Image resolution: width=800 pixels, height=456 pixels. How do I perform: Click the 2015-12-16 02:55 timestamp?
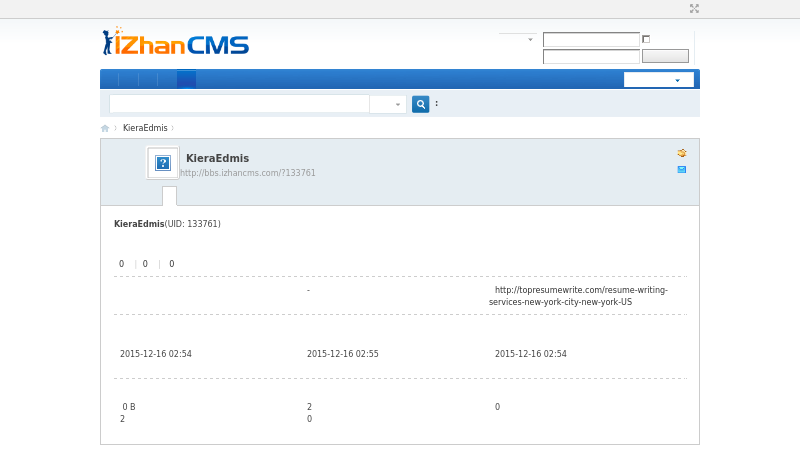point(343,354)
